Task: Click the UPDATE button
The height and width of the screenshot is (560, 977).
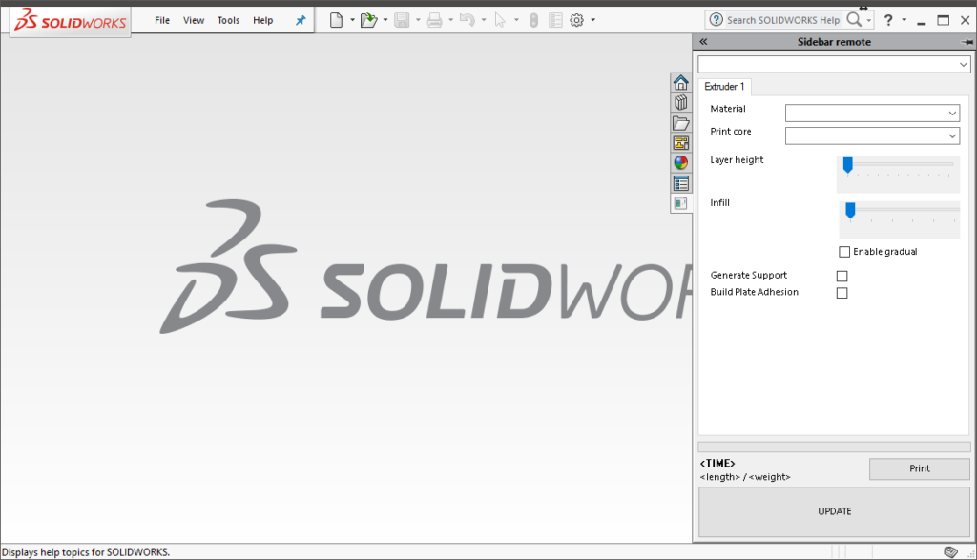Action: (x=834, y=511)
